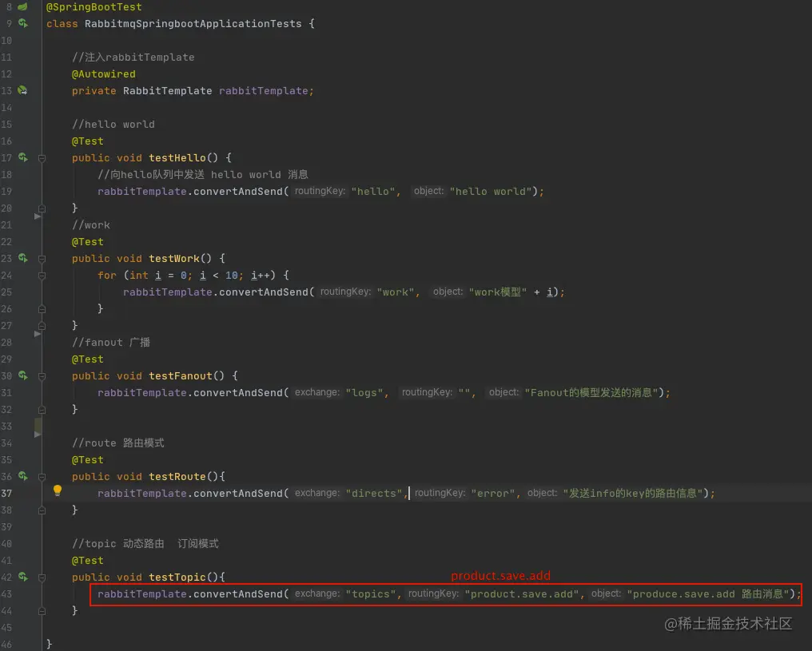Click the testTopic method name

[177, 577]
